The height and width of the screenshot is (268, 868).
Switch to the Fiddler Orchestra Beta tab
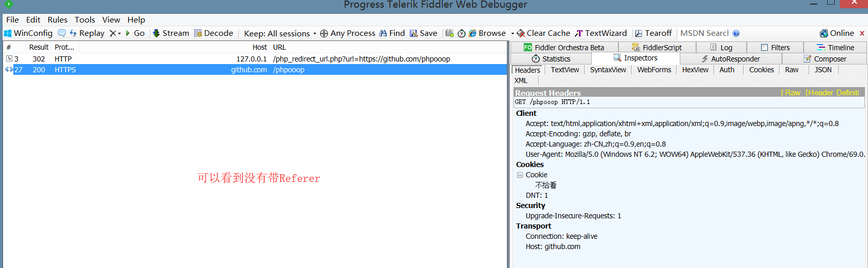coord(564,48)
